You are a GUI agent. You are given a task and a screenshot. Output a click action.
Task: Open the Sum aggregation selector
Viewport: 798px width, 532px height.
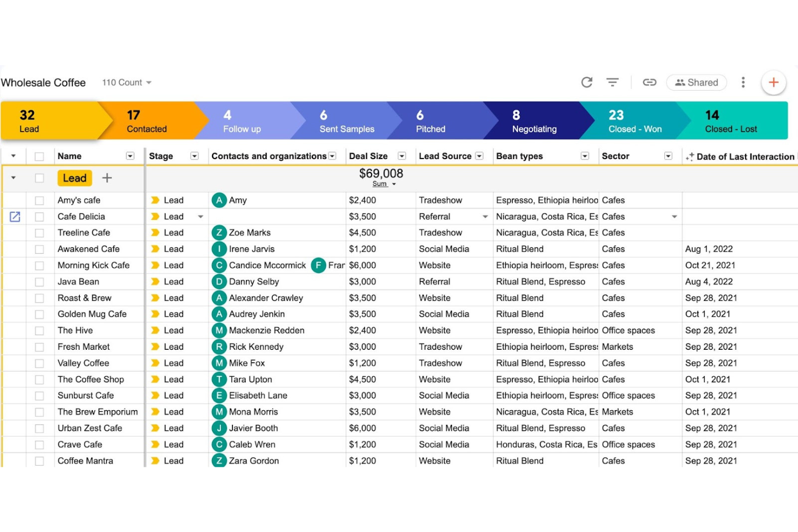(x=383, y=183)
